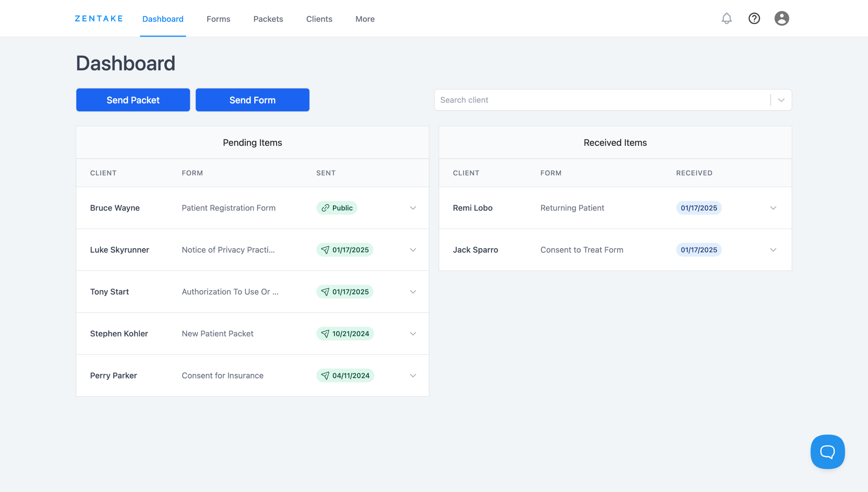Expand Tony Start's row chevron

pyautogui.click(x=413, y=292)
